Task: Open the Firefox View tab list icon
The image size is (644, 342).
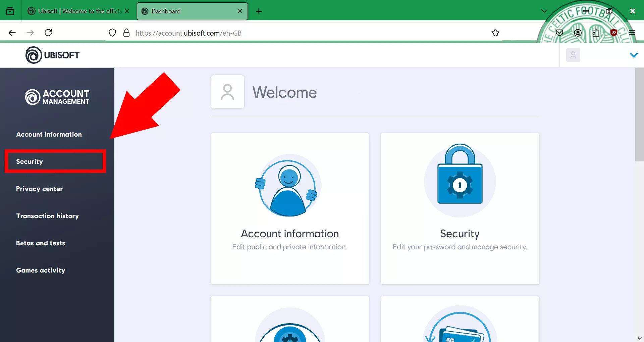Action: [10, 11]
